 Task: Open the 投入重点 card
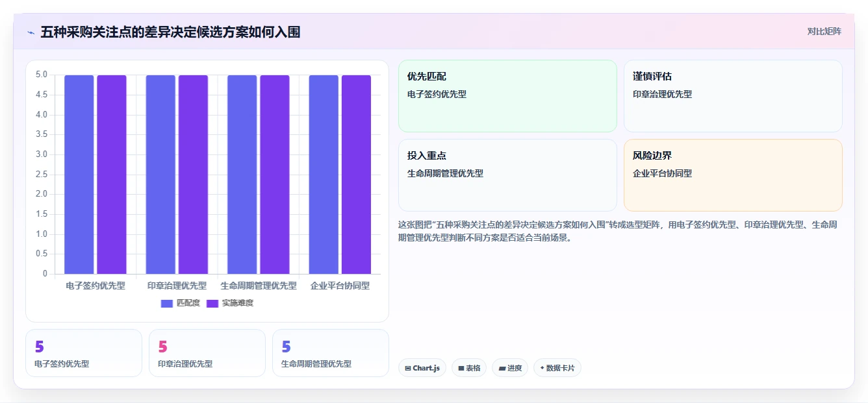pyautogui.click(x=507, y=175)
